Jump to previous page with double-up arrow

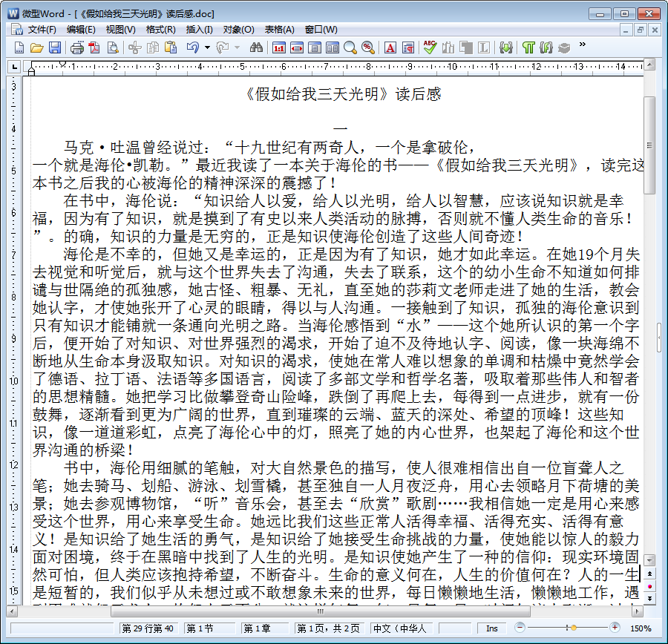(x=649, y=574)
